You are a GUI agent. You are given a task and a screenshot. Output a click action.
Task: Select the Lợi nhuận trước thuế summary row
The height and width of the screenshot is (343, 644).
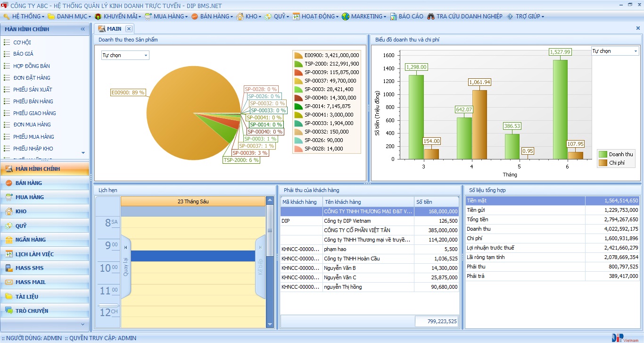pyautogui.click(x=553, y=248)
